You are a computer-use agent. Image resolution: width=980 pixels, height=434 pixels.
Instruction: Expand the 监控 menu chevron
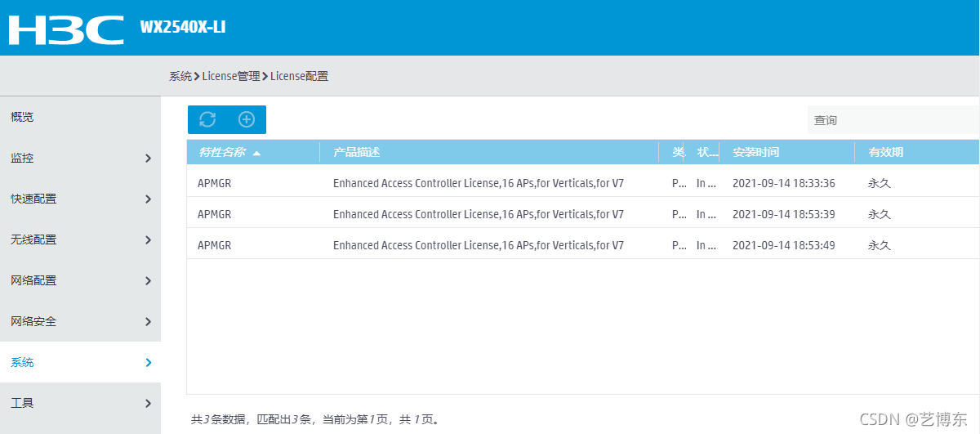pyautogui.click(x=148, y=158)
